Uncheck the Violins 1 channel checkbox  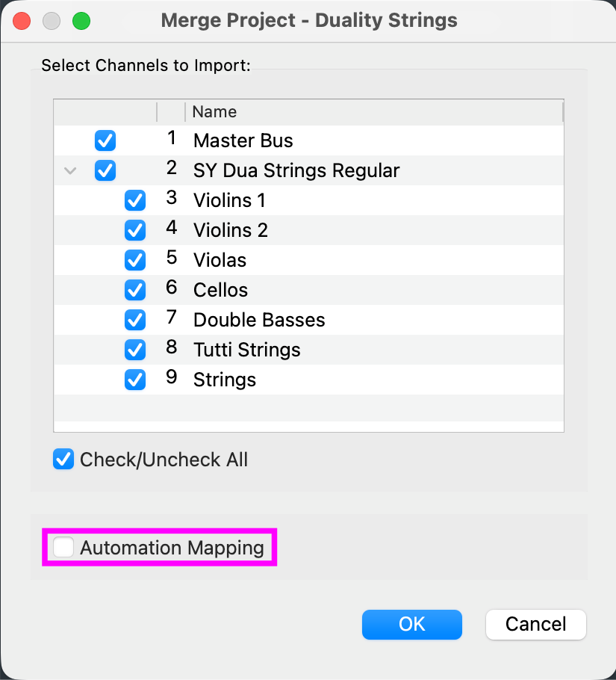pos(135,200)
